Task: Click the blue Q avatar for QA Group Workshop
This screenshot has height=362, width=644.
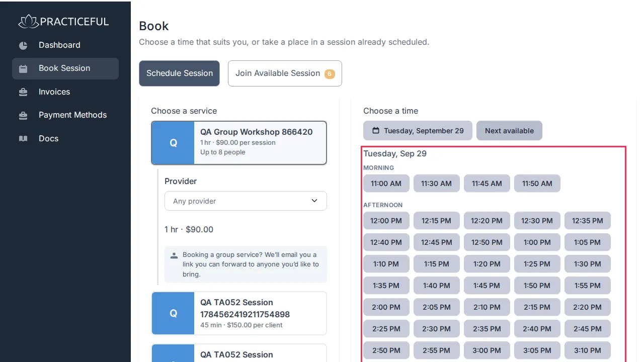Action: click(173, 143)
